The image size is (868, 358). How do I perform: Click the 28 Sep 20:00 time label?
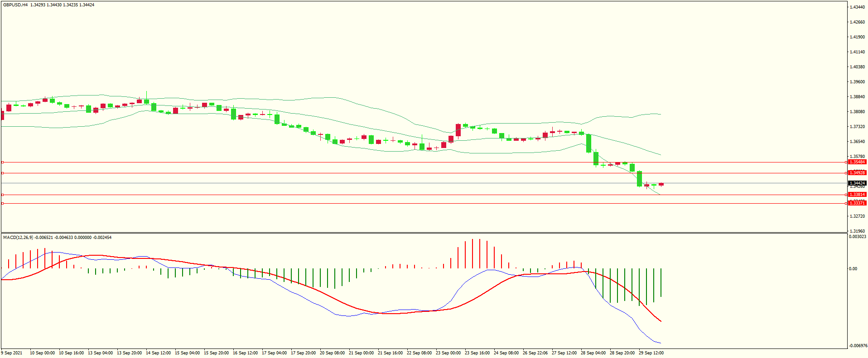622,353
